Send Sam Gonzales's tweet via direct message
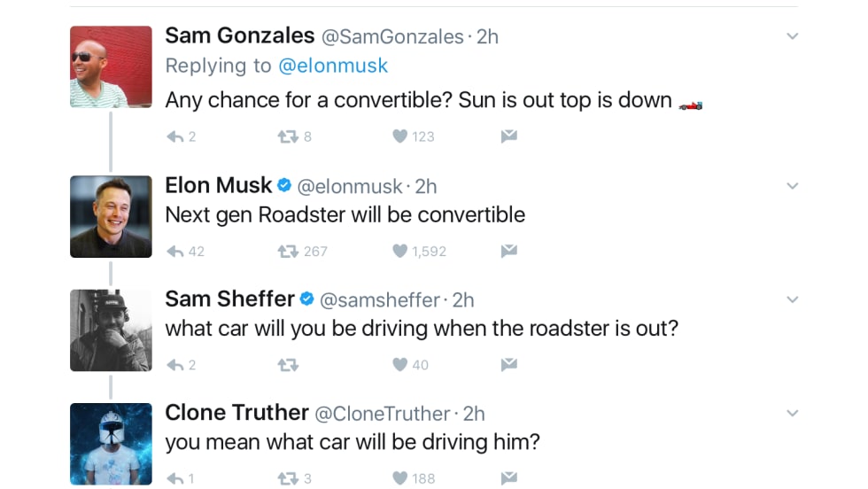Screen dimensions: 868x489 508,136
